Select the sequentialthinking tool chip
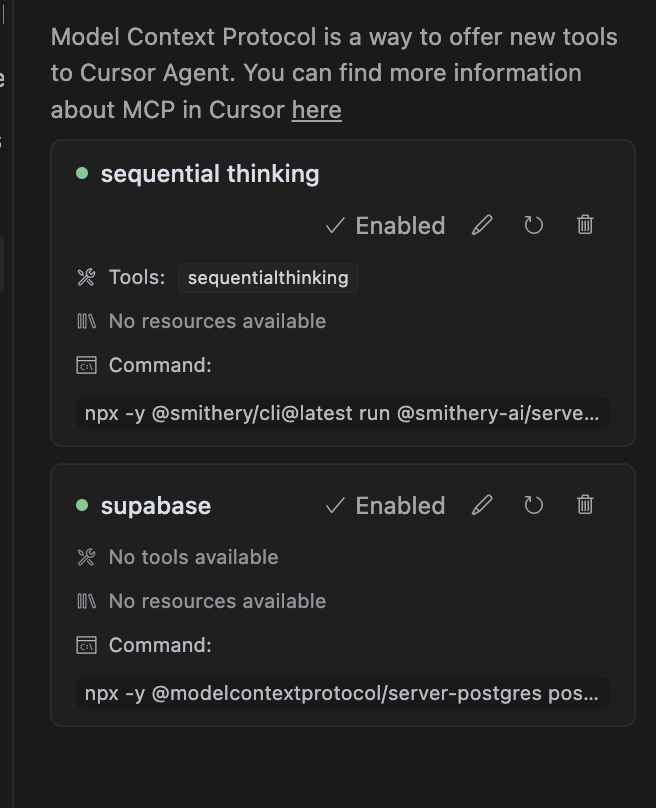This screenshot has width=656, height=808. pos(268,278)
